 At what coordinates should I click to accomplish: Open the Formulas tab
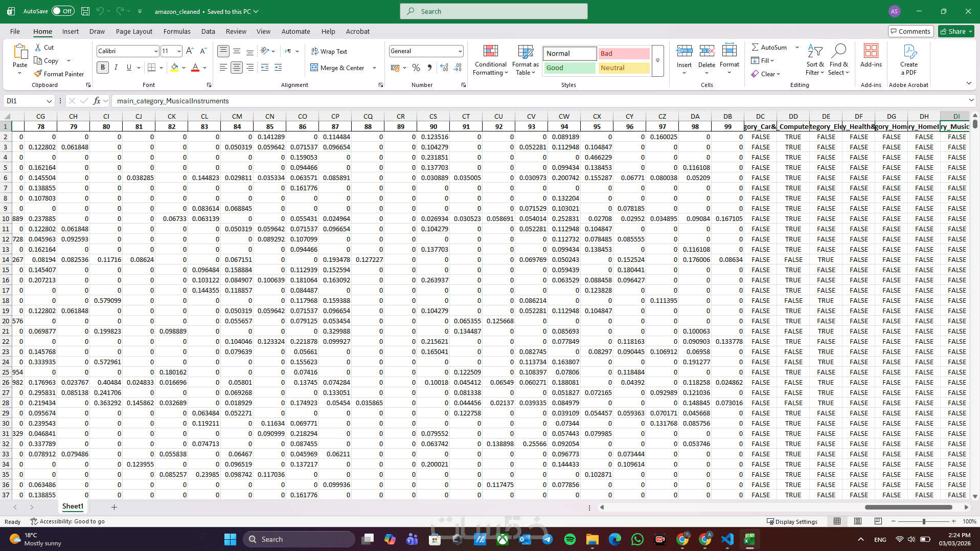click(177, 31)
